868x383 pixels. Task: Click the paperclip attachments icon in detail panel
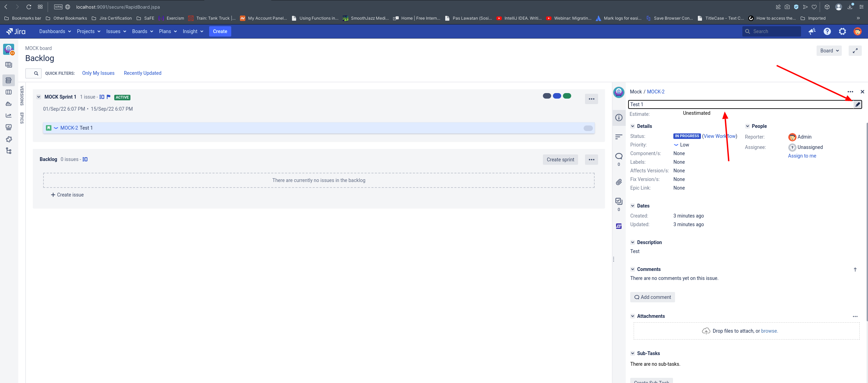click(x=618, y=182)
